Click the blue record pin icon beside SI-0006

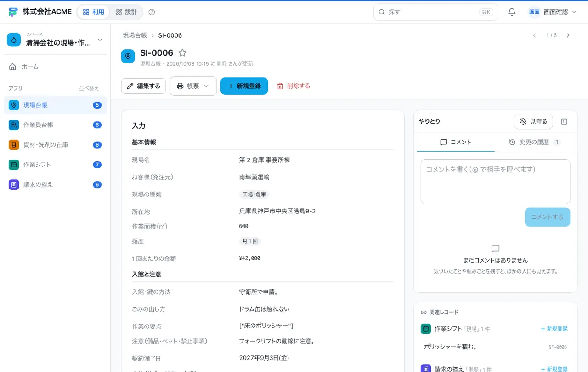128,56
